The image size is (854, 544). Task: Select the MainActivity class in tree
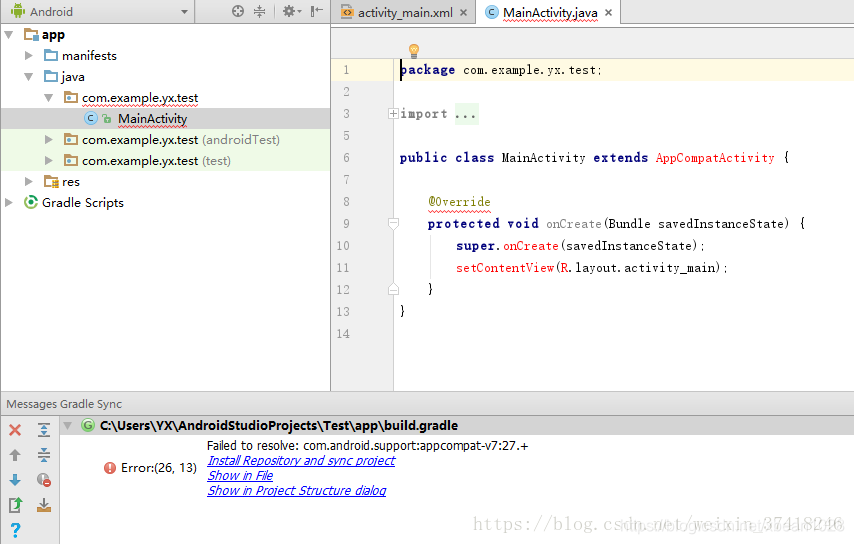point(152,119)
